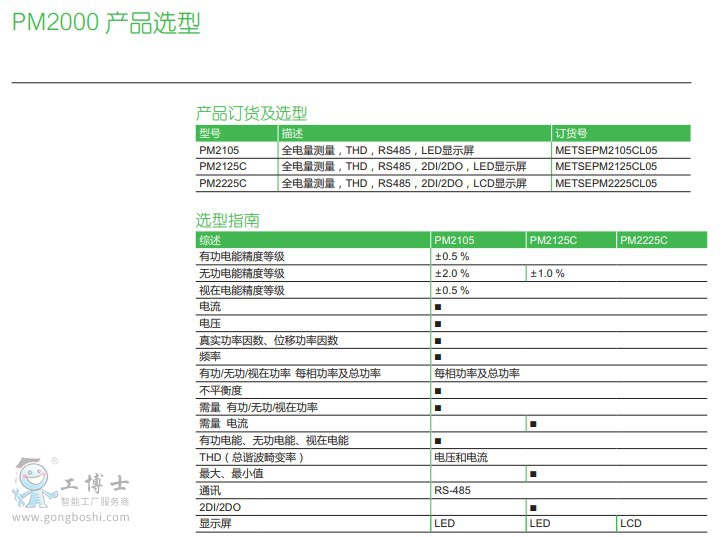The width and height of the screenshot is (726, 537).
Task: Click the order number METSEPM2105CL05
Action: (x=605, y=150)
